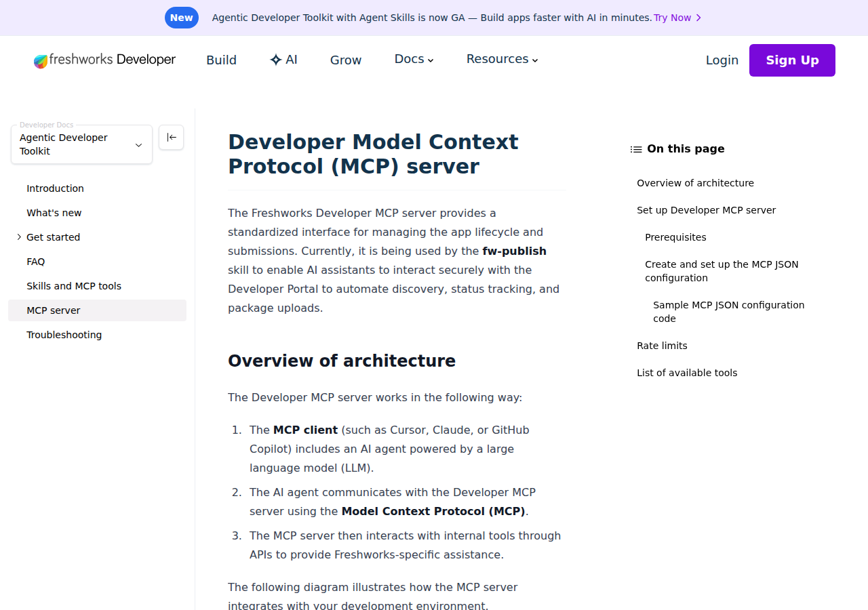Click the Try Now link
Image resolution: width=868 pixels, height=610 pixels.
tap(672, 18)
